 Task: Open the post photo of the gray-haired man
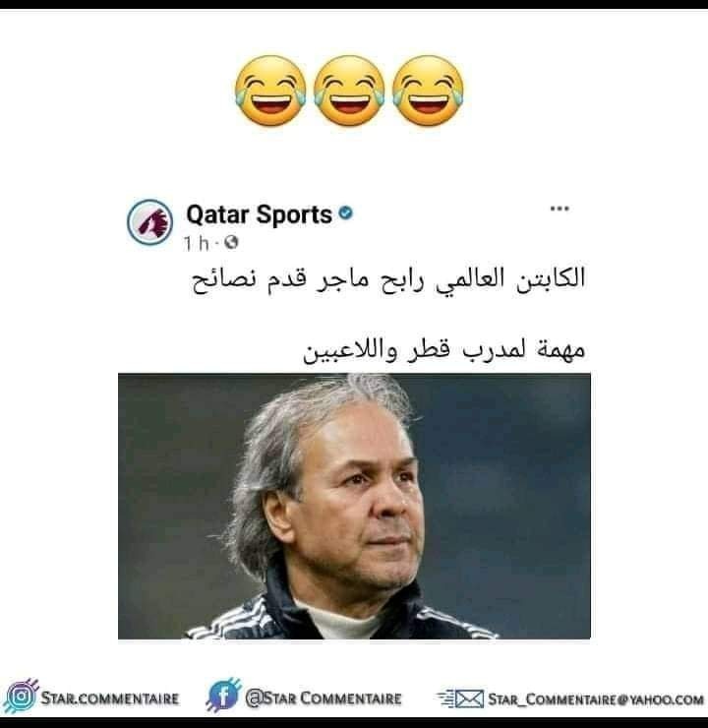click(354, 506)
